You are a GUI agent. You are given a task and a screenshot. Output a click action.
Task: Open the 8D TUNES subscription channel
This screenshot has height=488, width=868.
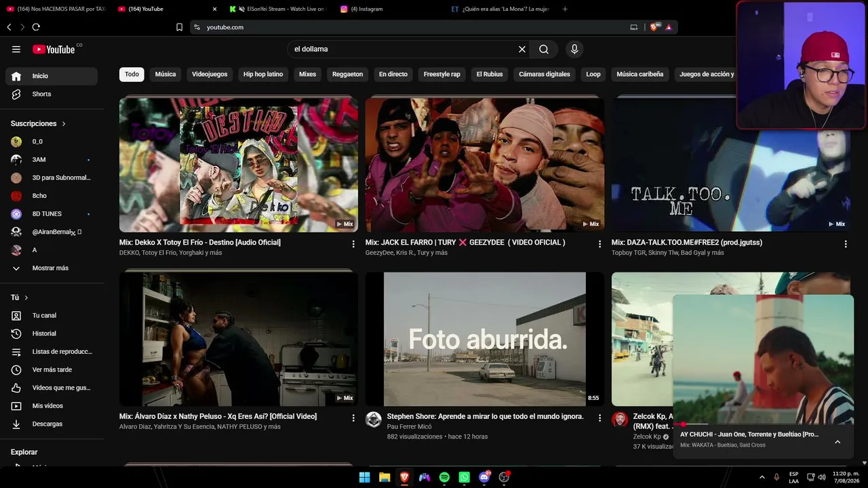52,214
